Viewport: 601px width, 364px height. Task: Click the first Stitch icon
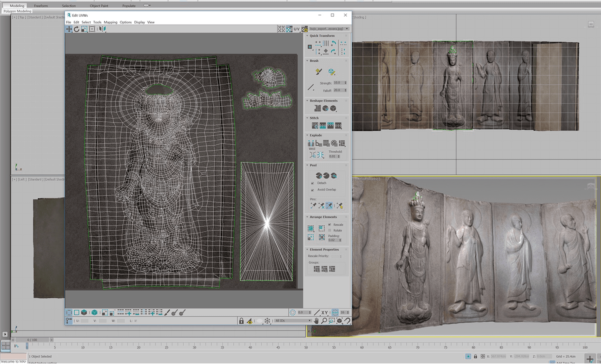tap(315, 126)
